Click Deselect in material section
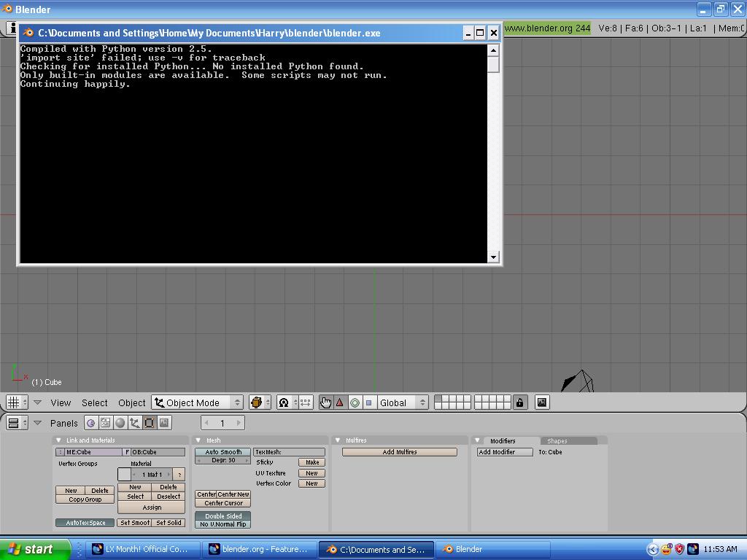Screen dimensions: 747x560 [x=169, y=496]
